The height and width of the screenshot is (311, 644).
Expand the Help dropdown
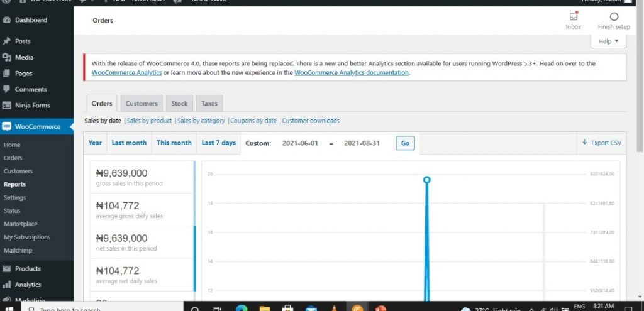tap(608, 41)
